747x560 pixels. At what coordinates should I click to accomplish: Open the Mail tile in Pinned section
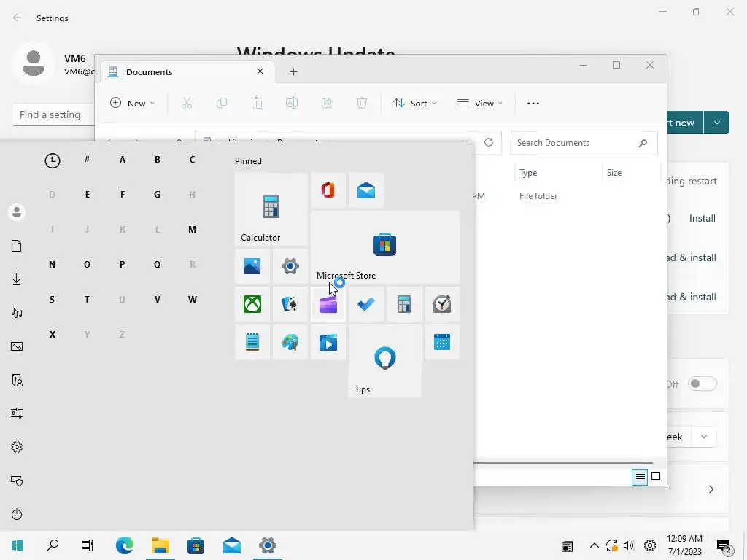pos(366,190)
